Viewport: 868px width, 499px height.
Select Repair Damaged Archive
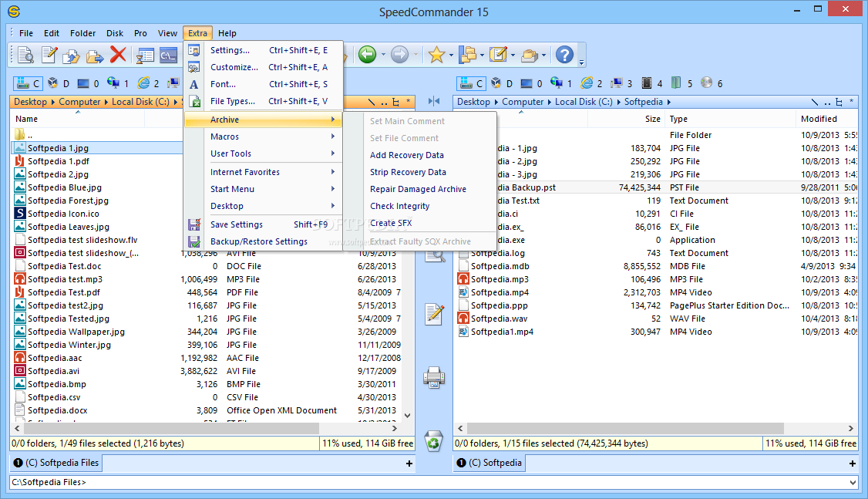[x=418, y=189]
